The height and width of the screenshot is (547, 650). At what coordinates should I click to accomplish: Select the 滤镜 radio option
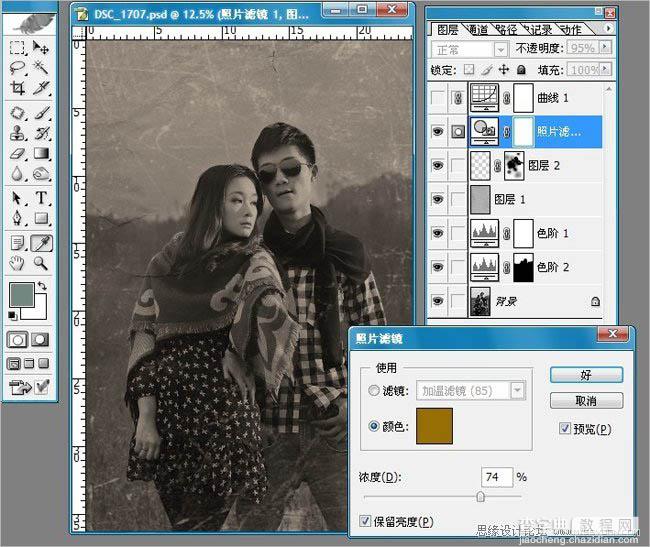pos(374,390)
